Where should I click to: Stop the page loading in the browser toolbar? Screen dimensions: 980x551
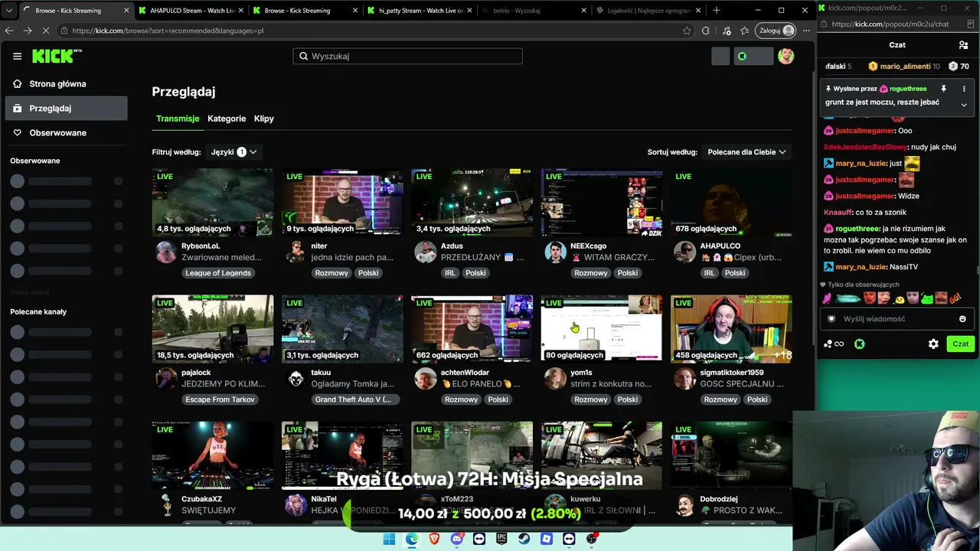pos(46,31)
